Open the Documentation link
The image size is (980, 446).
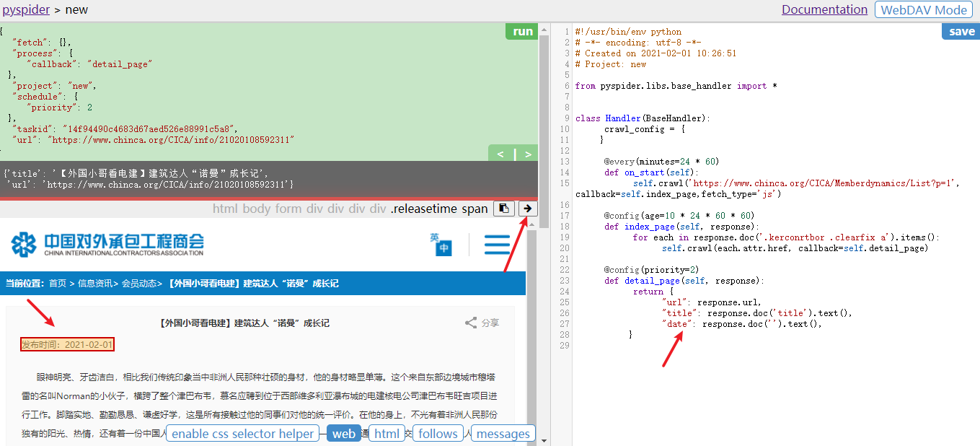click(824, 9)
